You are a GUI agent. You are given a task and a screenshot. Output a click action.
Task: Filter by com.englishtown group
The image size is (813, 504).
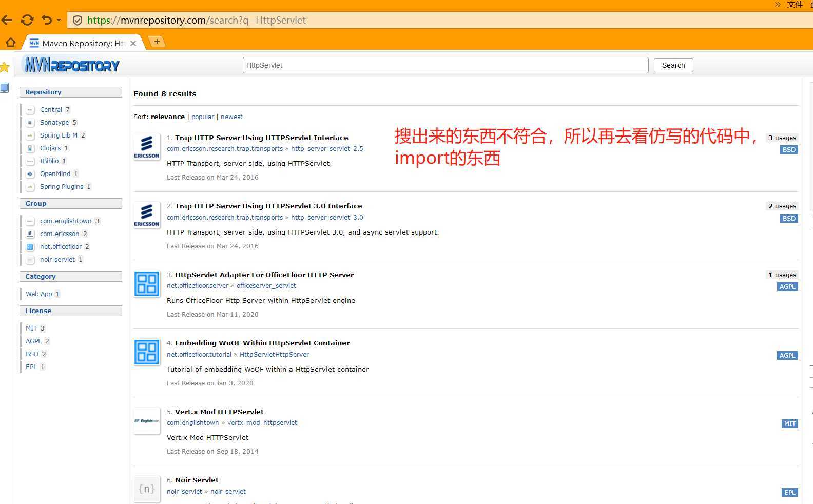tap(66, 221)
